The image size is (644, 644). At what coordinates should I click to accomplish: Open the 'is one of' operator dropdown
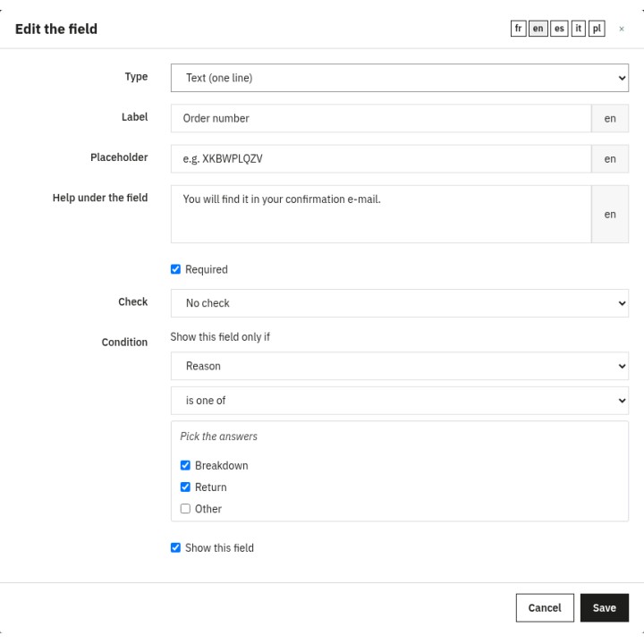pyautogui.click(x=400, y=401)
